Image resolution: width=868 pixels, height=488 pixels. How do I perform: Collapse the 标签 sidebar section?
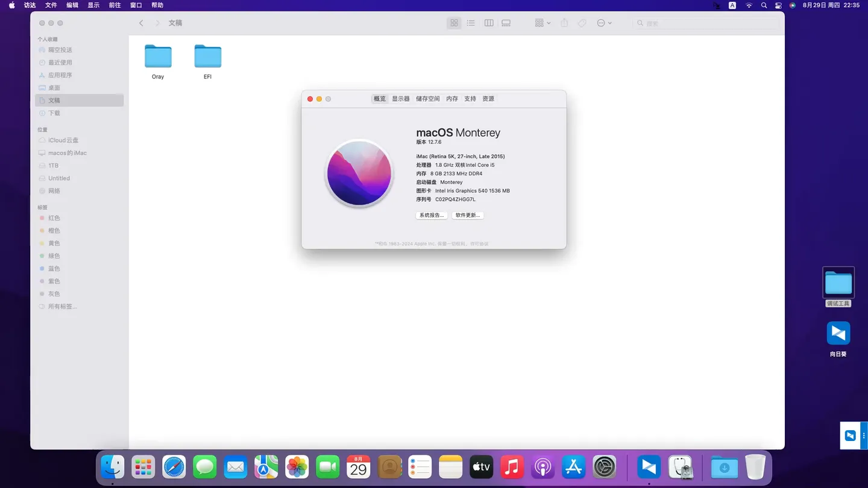coord(42,207)
